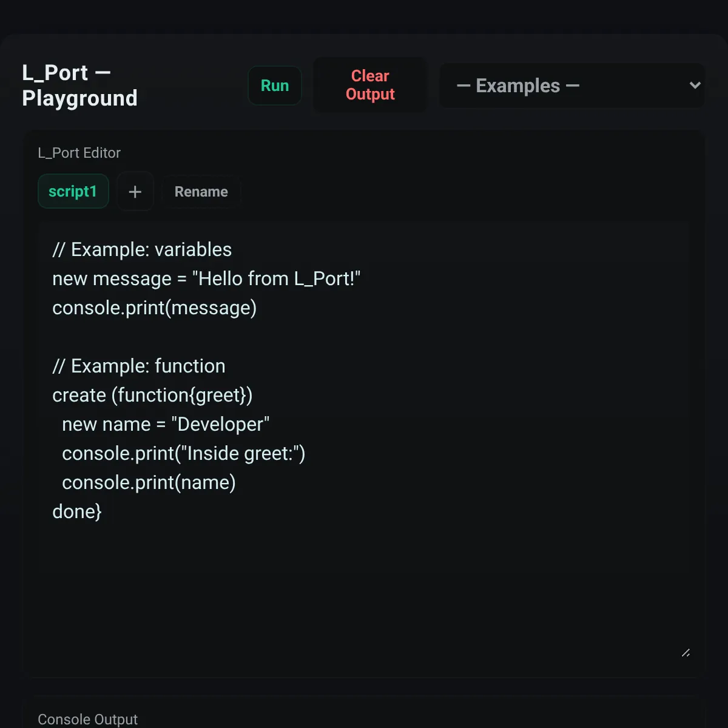Click the L_Port Editor label

pyautogui.click(x=79, y=153)
